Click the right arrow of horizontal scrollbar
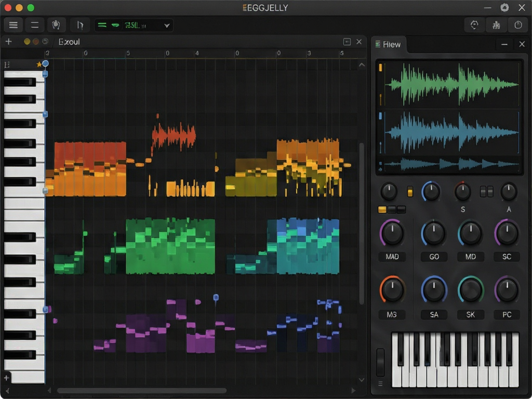532x399 pixels. tap(353, 391)
